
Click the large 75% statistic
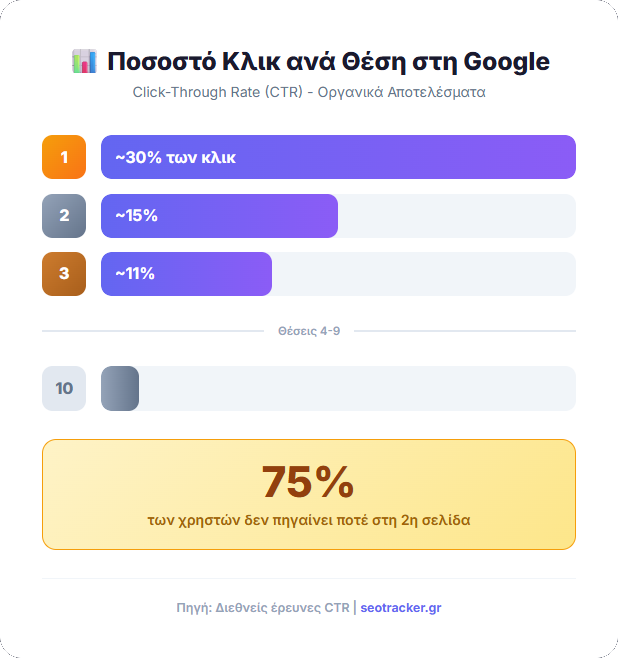(x=308, y=482)
